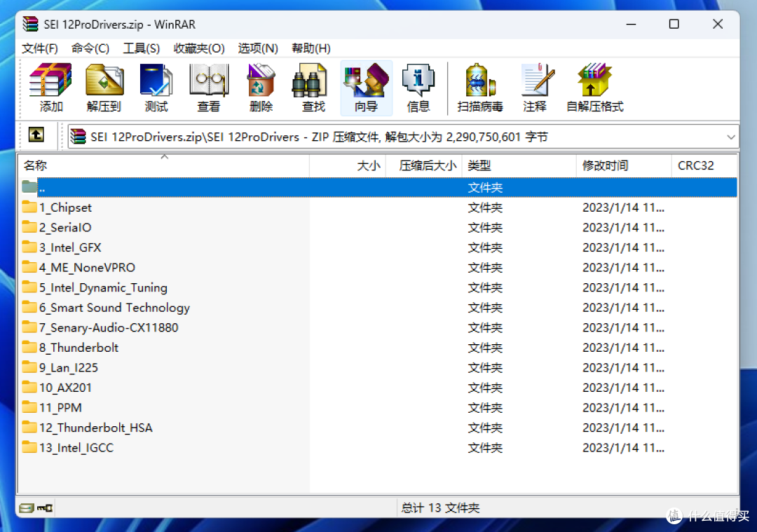Open the 查找 (Find) binoculars tool
Image resolution: width=757 pixels, height=532 pixels.
coord(313,88)
